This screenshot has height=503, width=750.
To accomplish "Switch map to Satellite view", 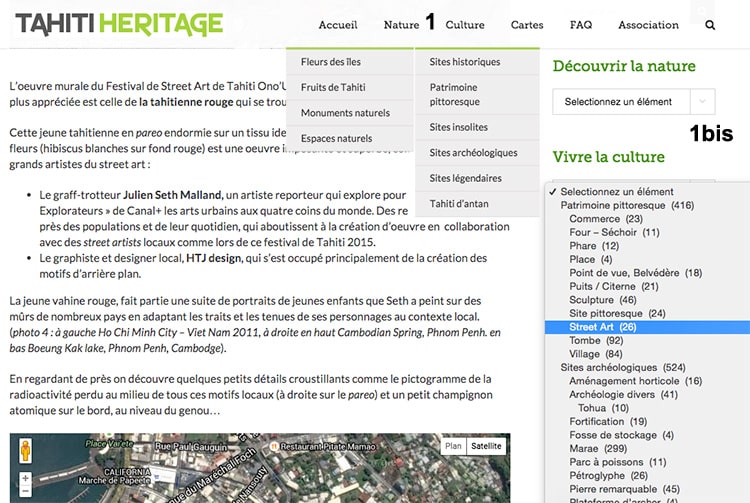I will point(486,446).
